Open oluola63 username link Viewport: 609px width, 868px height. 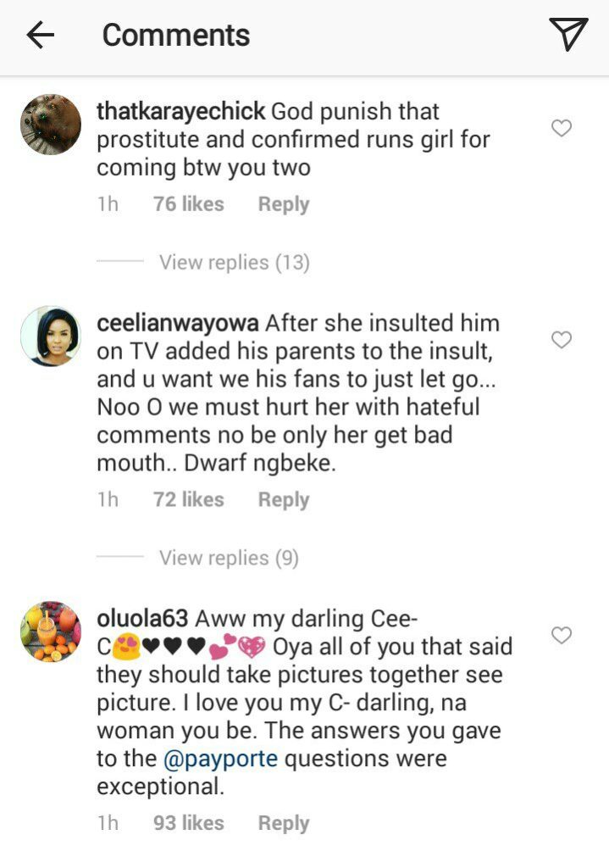point(147,618)
